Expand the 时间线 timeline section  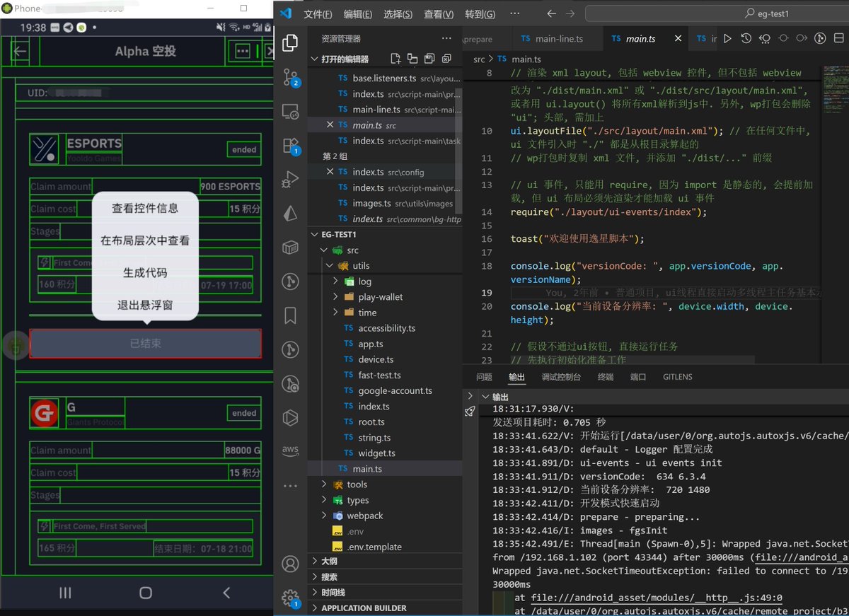coord(316,592)
